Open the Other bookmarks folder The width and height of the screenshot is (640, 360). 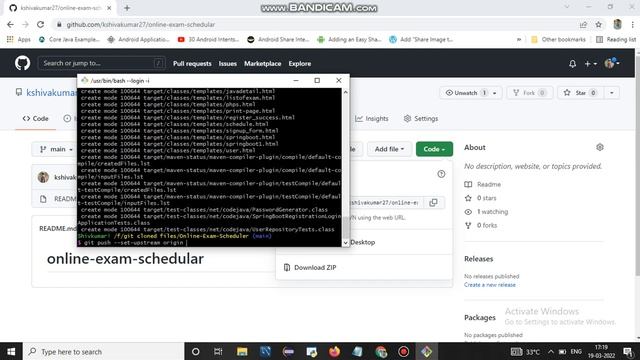[558, 40]
